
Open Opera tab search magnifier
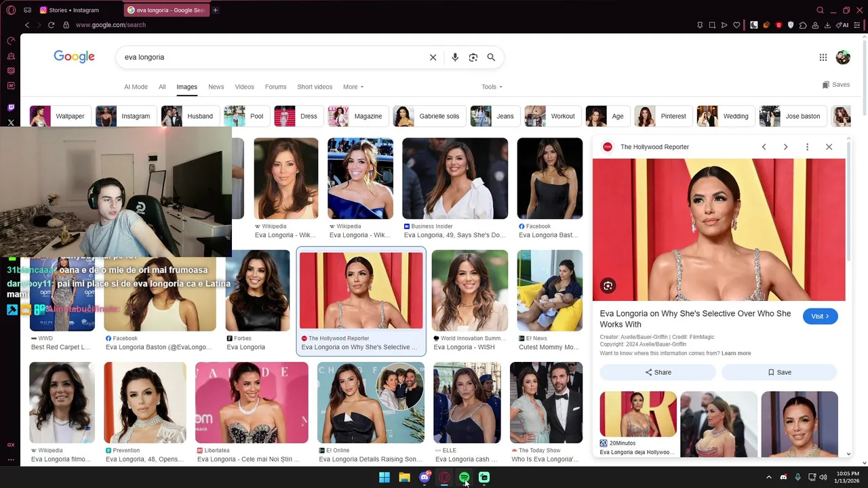tap(820, 10)
